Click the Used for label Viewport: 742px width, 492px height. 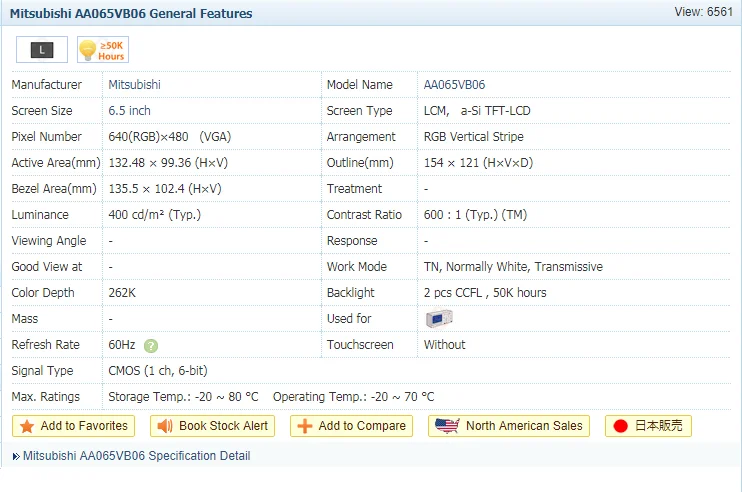point(349,319)
